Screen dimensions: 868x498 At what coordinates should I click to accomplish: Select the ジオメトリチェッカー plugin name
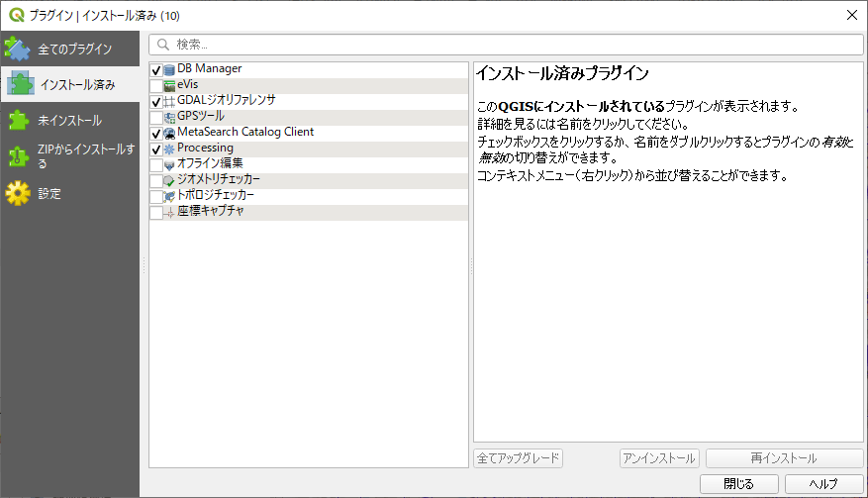pyautogui.click(x=219, y=179)
